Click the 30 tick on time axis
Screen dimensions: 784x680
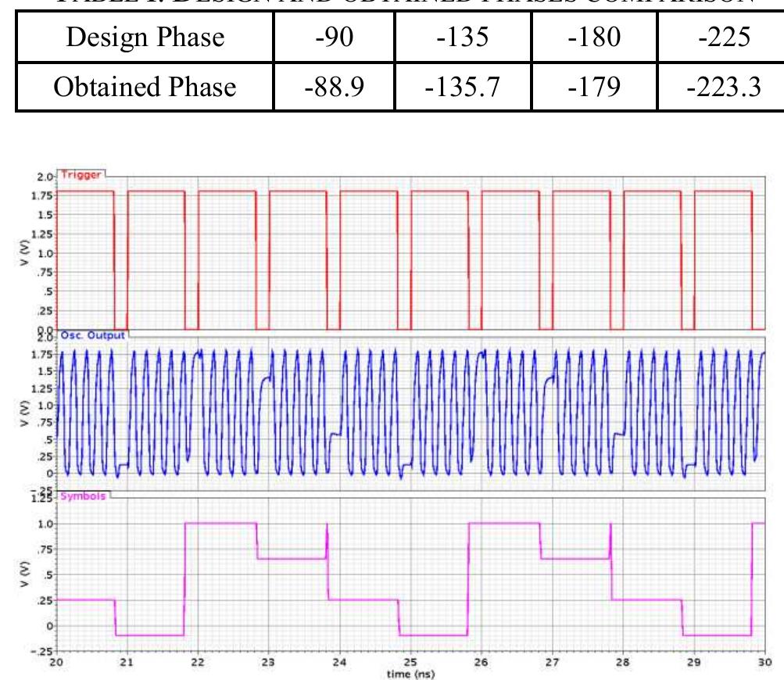pos(764,662)
